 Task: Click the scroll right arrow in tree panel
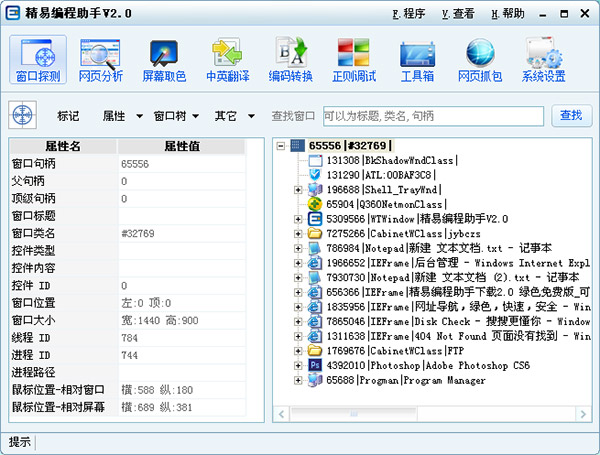[583, 414]
